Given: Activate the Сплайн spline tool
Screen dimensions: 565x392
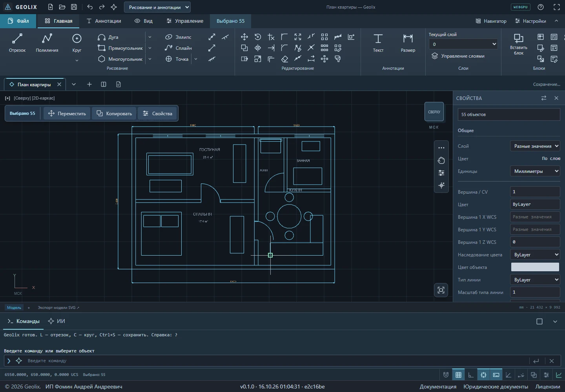Looking at the screenshot, I should pyautogui.click(x=179, y=48).
